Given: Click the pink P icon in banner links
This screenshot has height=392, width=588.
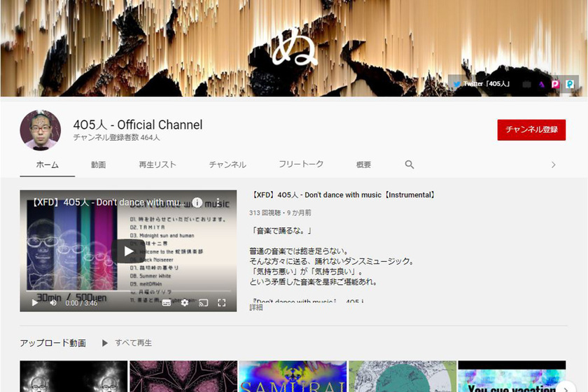Looking at the screenshot, I should [x=555, y=84].
